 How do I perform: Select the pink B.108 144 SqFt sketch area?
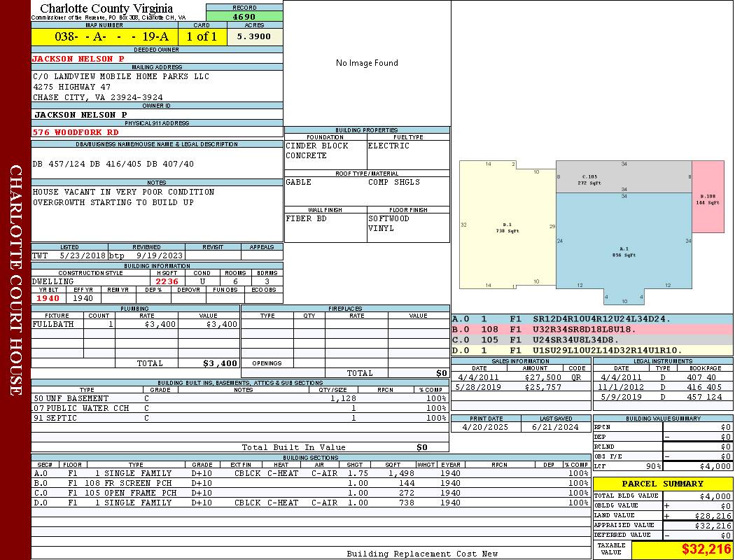coord(707,197)
